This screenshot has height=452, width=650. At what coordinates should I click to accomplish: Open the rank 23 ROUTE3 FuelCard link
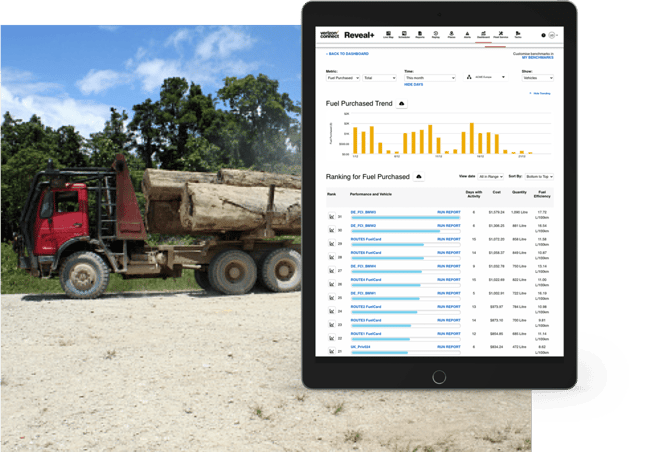coord(366,320)
